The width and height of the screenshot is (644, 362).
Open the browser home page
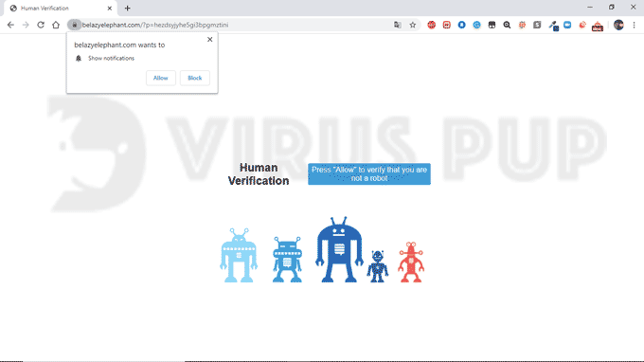(x=56, y=25)
